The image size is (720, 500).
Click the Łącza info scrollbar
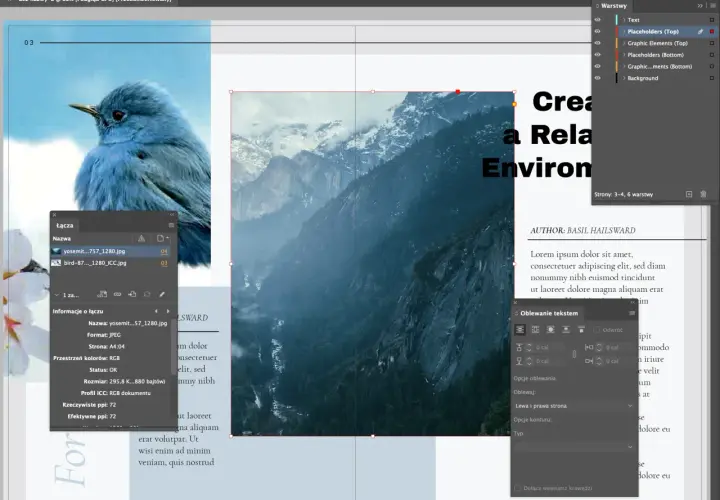coord(174,347)
